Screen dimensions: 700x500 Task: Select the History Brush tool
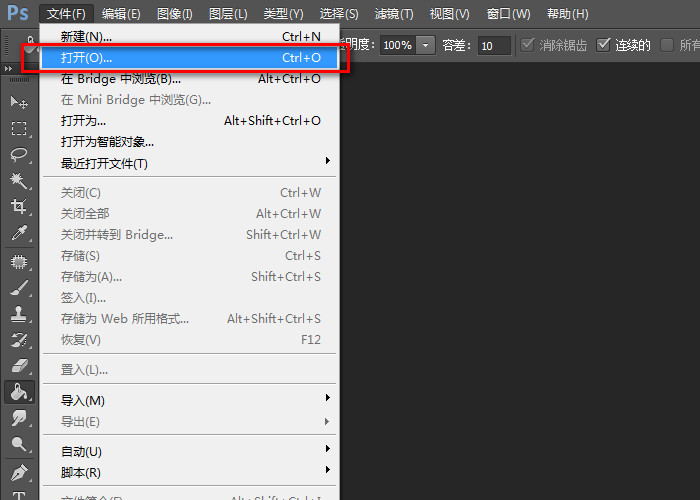[19, 340]
